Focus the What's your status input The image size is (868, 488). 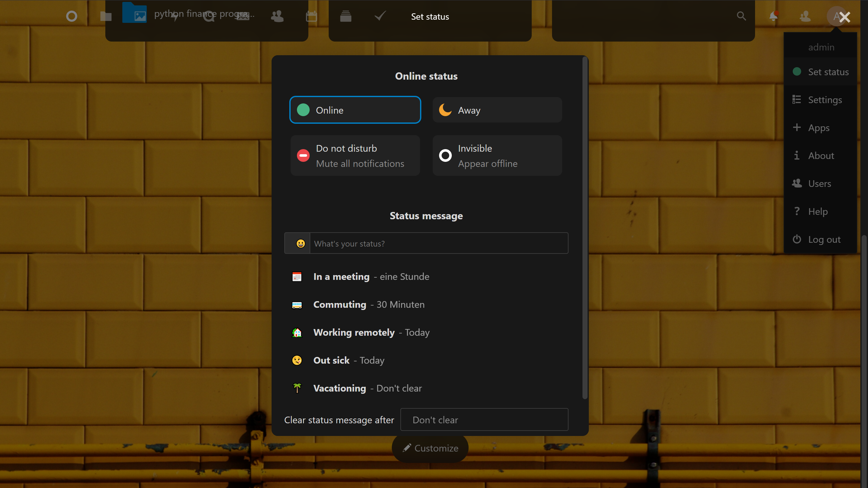(x=438, y=243)
